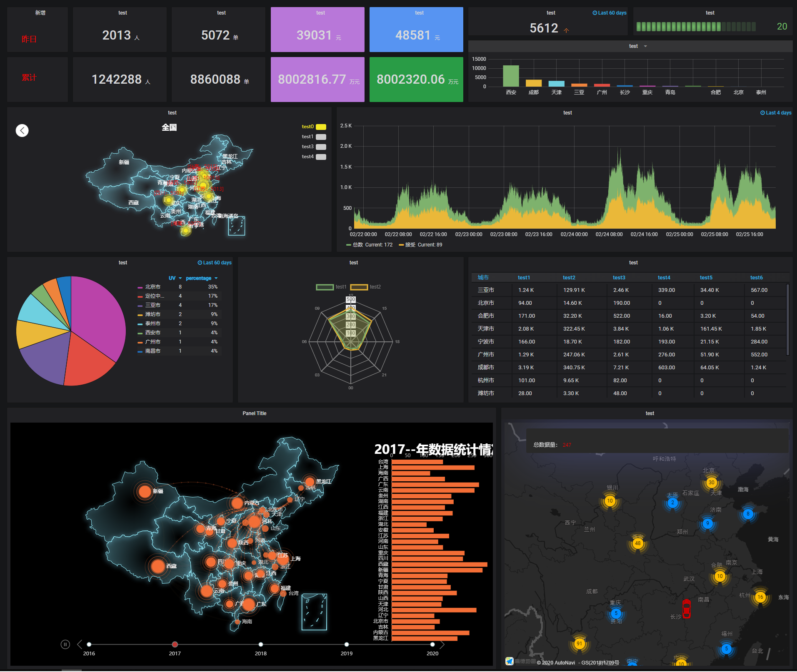Toggle the test0 legend on the 全国 map
Screen dimensions: 797x672
tap(314, 127)
